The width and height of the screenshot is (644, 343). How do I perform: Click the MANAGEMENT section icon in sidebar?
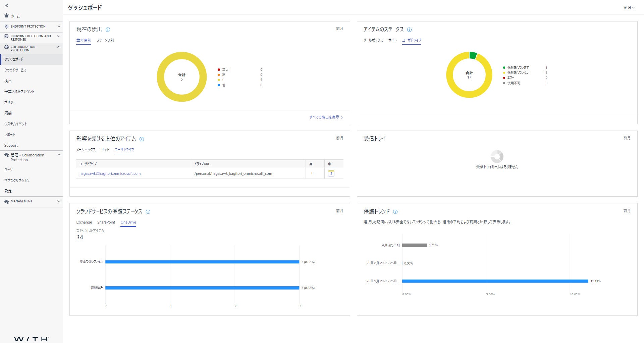pyautogui.click(x=7, y=201)
